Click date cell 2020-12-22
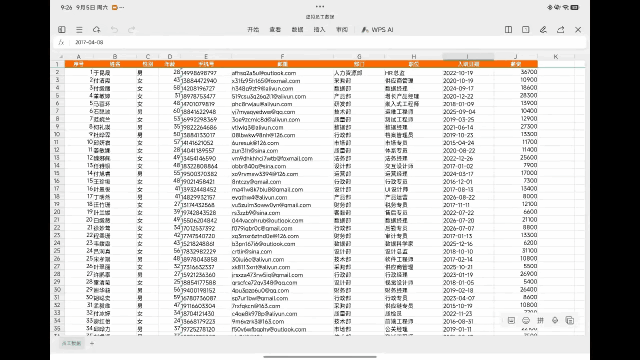This screenshot has height=360, width=640. [468, 96]
